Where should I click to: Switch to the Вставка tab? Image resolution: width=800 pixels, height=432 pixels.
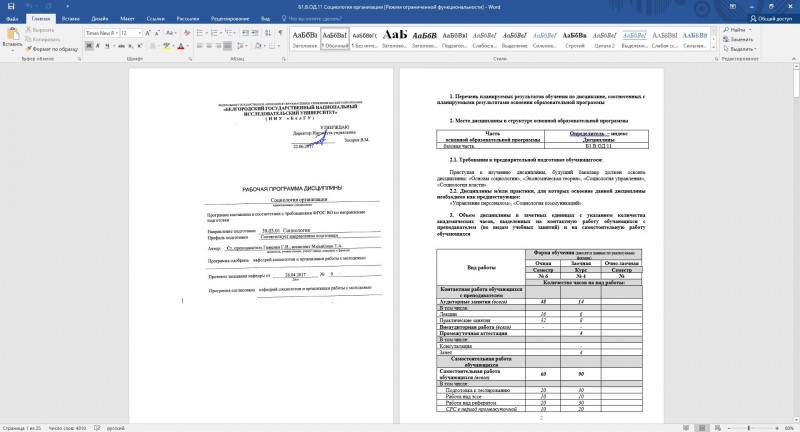pyautogui.click(x=70, y=19)
